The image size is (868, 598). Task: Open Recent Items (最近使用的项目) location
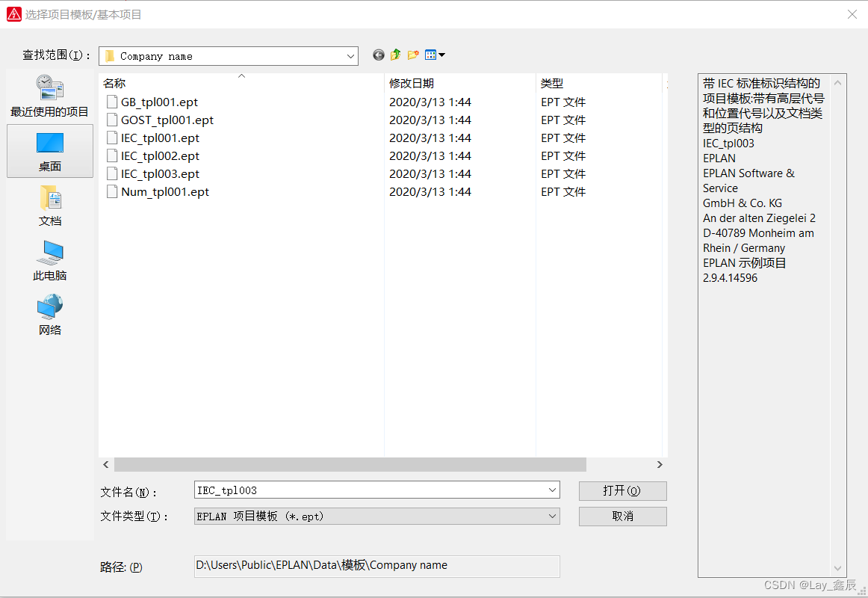(49, 96)
